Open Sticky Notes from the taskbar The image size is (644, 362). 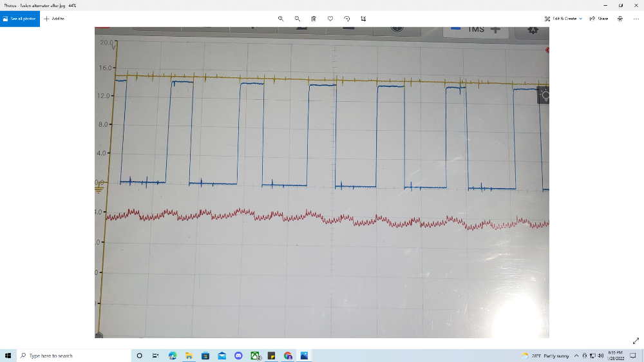[272, 356]
